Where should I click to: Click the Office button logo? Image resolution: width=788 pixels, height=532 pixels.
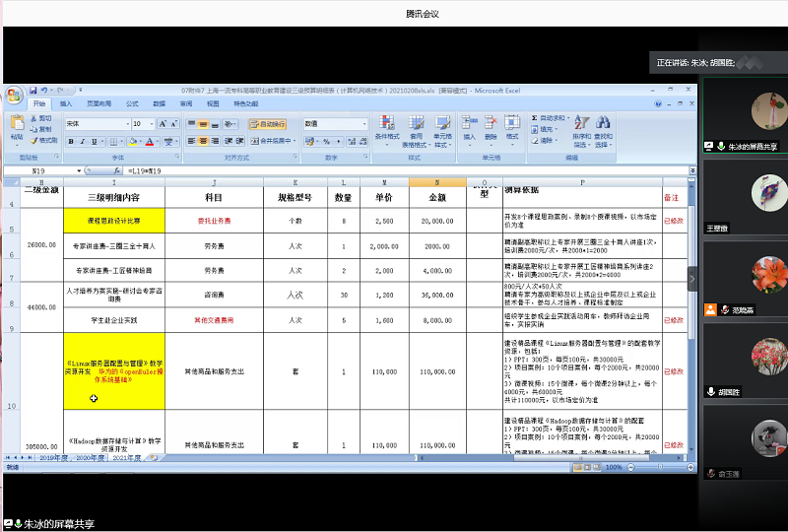pyautogui.click(x=14, y=96)
